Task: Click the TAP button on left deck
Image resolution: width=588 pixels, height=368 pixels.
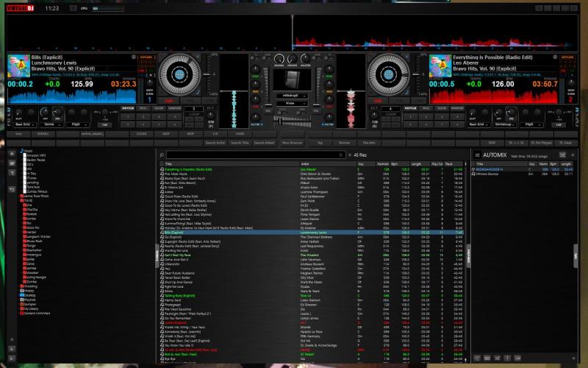Action: (x=104, y=124)
